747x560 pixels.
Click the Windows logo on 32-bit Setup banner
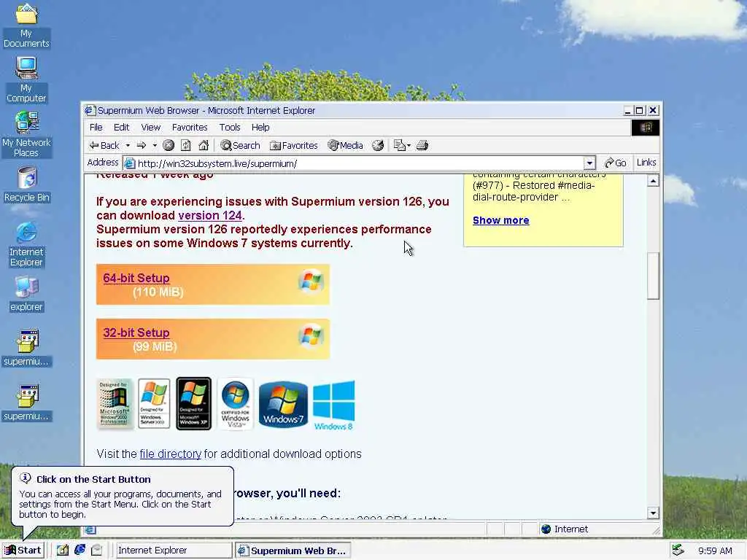[311, 335]
